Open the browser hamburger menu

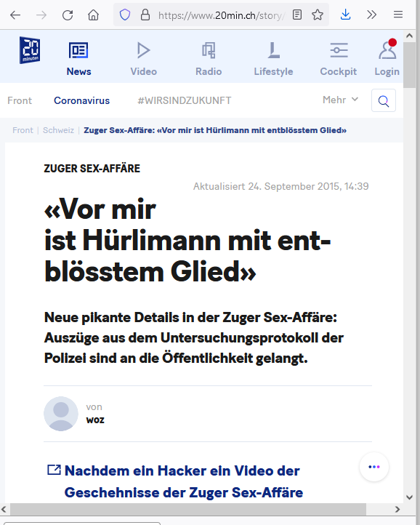click(x=398, y=15)
